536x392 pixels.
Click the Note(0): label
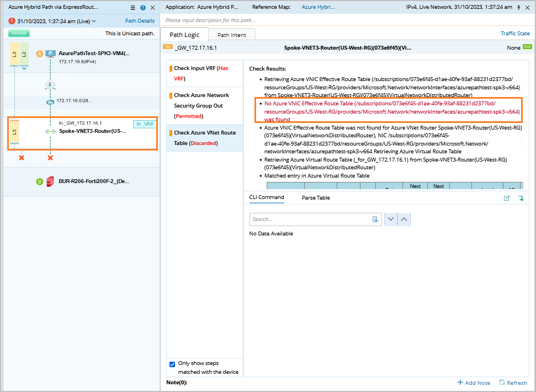coord(177,383)
